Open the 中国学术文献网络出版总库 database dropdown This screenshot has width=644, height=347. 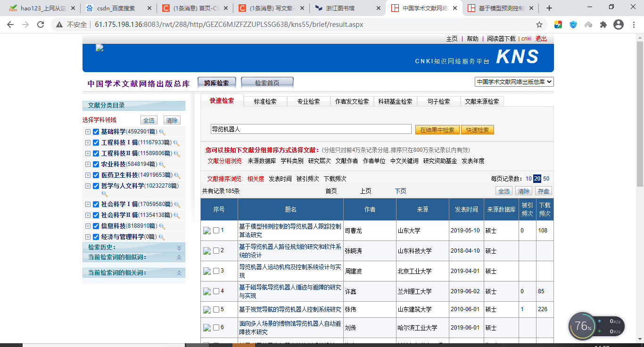click(x=514, y=82)
